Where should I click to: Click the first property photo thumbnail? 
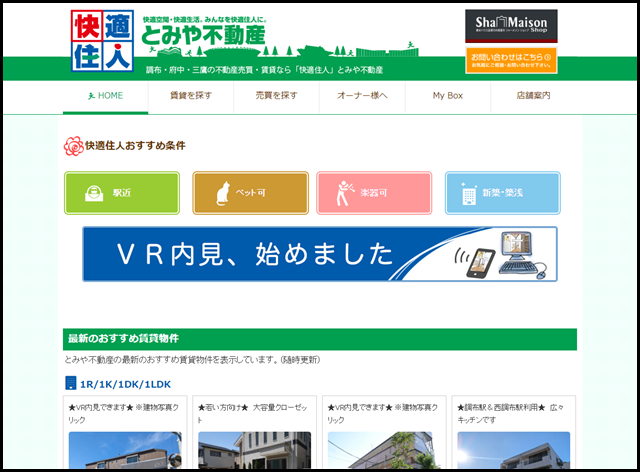click(125, 450)
